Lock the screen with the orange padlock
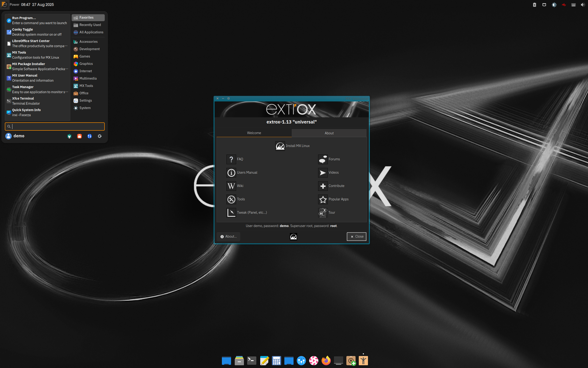Screen dimensions: 588x368 (79, 136)
